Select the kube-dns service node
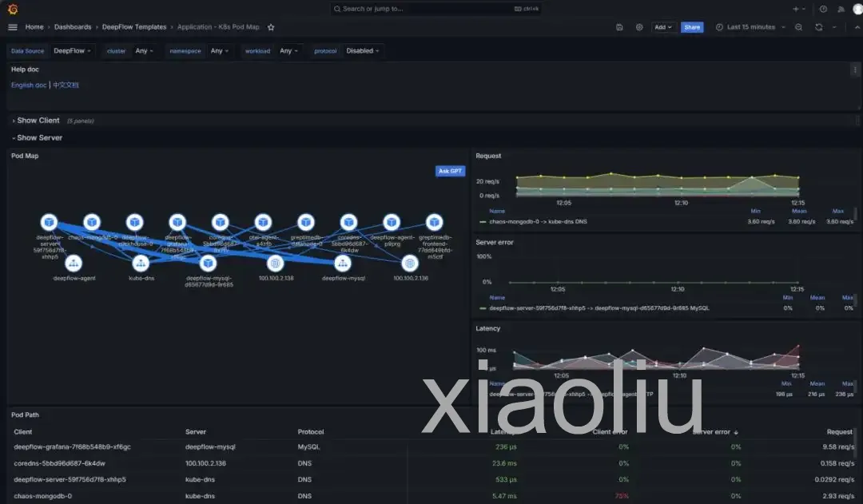 [141, 264]
